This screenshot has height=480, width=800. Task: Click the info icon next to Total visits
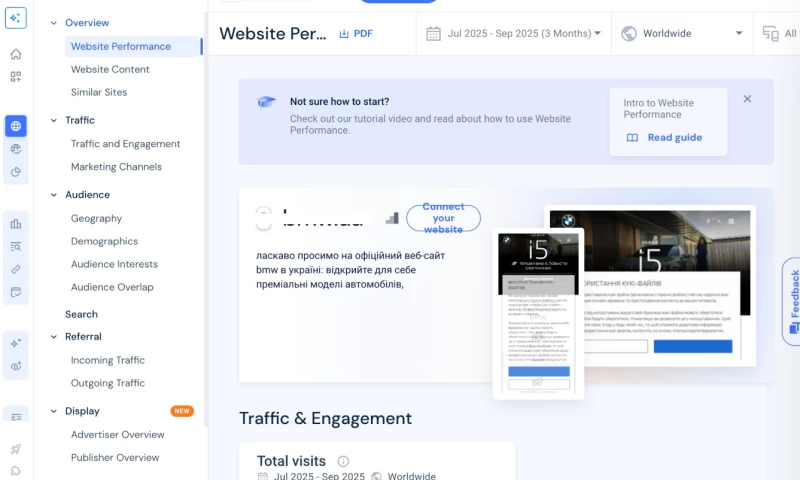(x=343, y=462)
